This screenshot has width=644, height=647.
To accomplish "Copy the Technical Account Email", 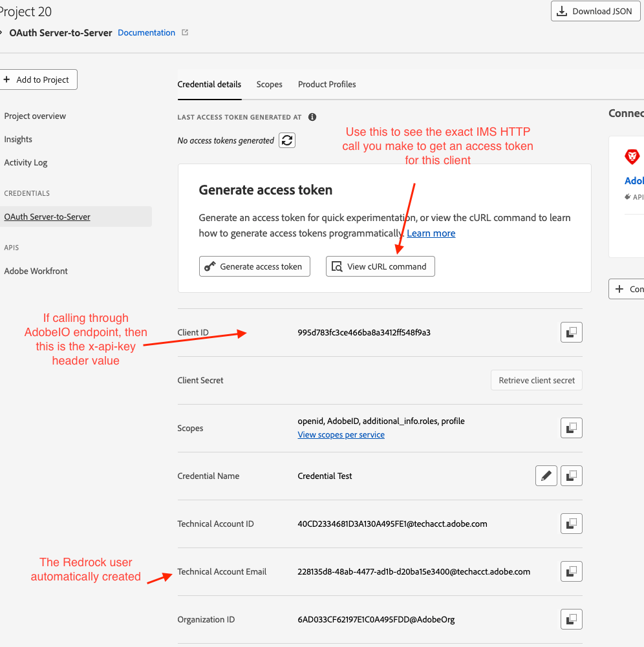I will point(571,571).
